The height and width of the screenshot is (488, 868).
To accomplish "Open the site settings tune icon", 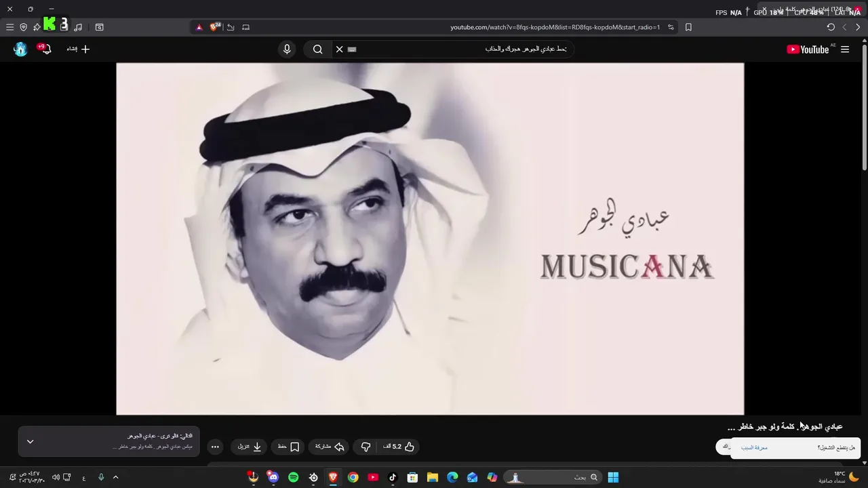I will [x=671, y=27].
